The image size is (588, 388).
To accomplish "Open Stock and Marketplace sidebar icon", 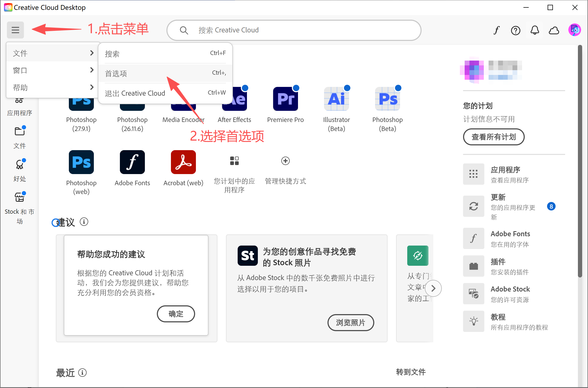I will coord(20,197).
